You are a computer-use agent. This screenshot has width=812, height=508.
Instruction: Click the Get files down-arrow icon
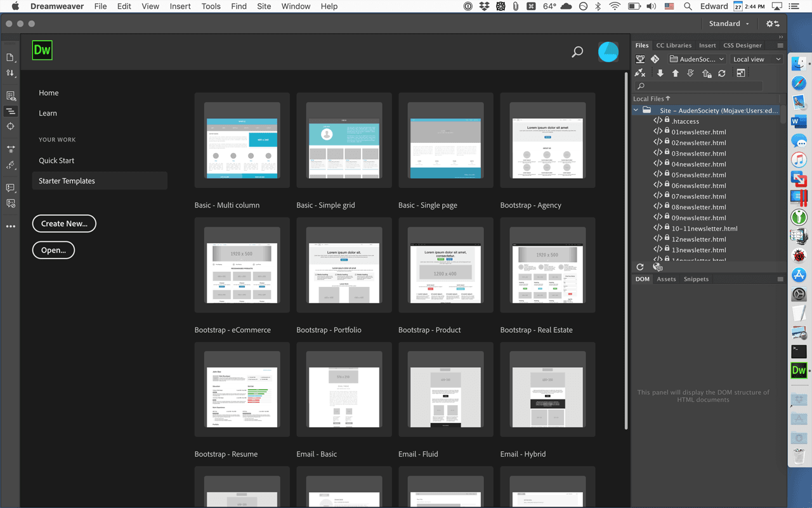coord(660,73)
